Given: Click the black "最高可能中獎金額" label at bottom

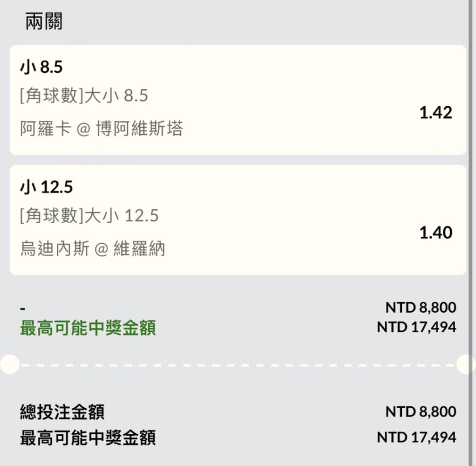Looking at the screenshot, I should tap(88, 438).
